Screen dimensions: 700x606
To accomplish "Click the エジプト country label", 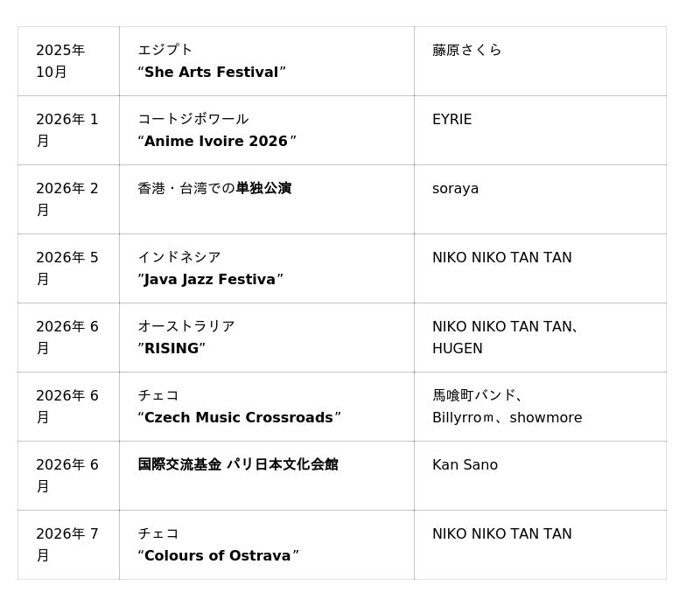I will (x=165, y=50).
